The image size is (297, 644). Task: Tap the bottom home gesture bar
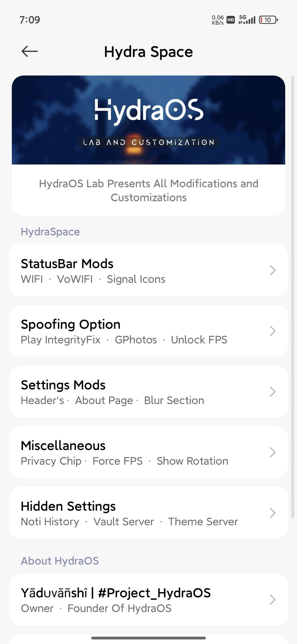point(148,638)
